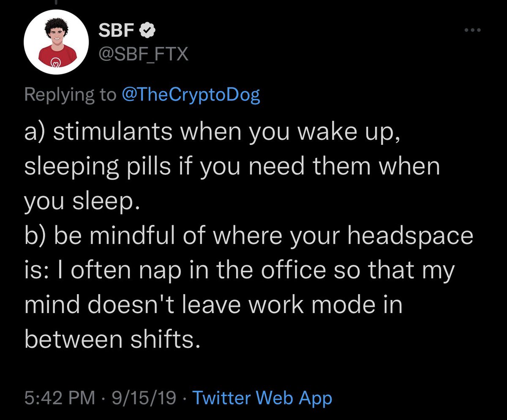Open the @SBF_FTX handle link
Screen dimensions: 507x420
tap(143, 54)
